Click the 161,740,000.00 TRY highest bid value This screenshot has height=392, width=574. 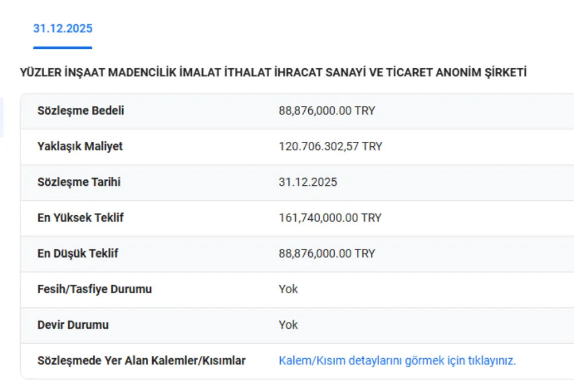[330, 218]
